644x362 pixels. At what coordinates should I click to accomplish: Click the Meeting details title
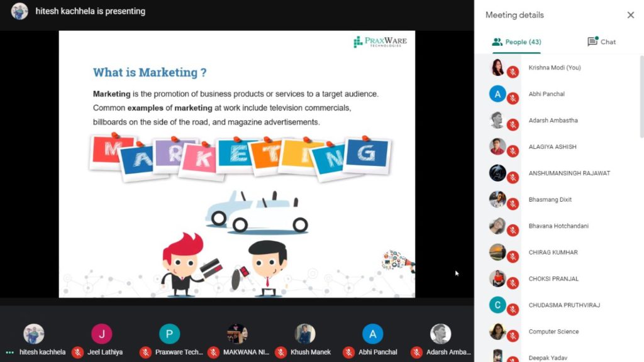point(514,15)
